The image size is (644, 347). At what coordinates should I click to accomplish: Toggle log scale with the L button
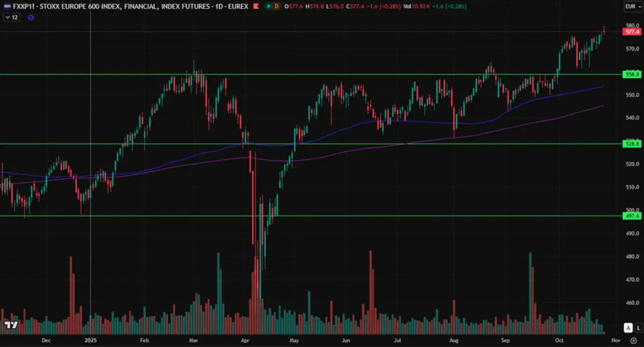click(x=638, y=327)
